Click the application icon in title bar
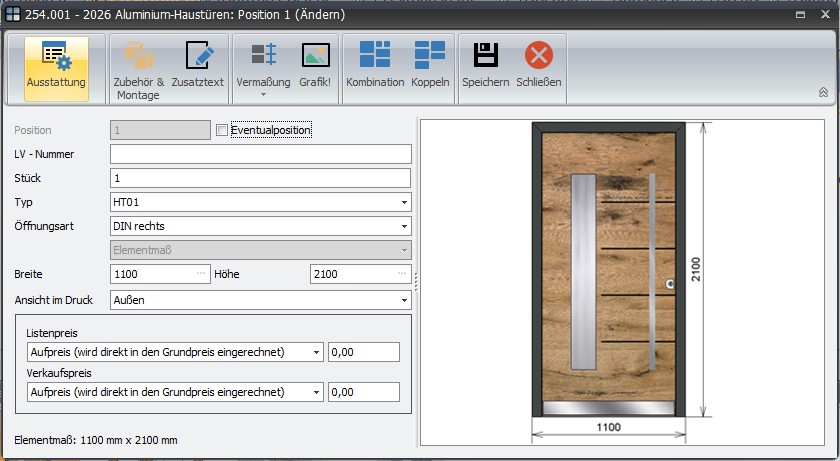This screenshot has width=840, height=461. click(13, 14)
